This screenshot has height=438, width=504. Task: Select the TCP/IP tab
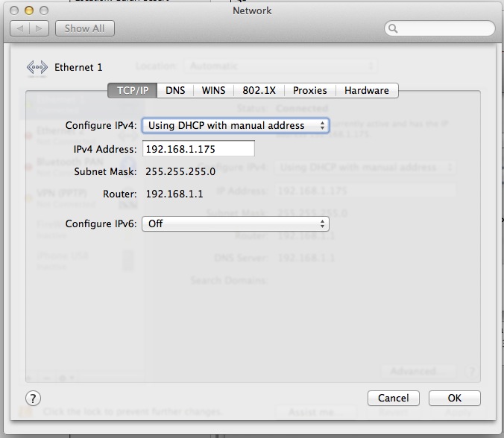[133, 90]
